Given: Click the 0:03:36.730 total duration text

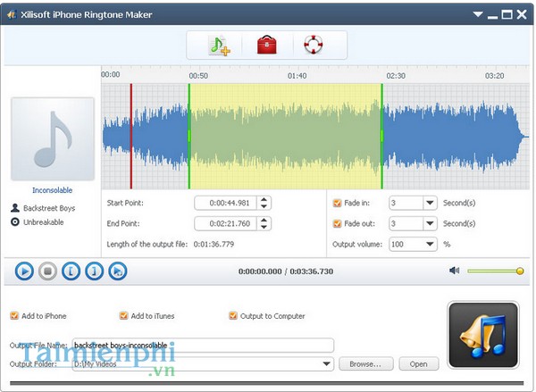Looking at the screenshot, I should pos(312,271).
